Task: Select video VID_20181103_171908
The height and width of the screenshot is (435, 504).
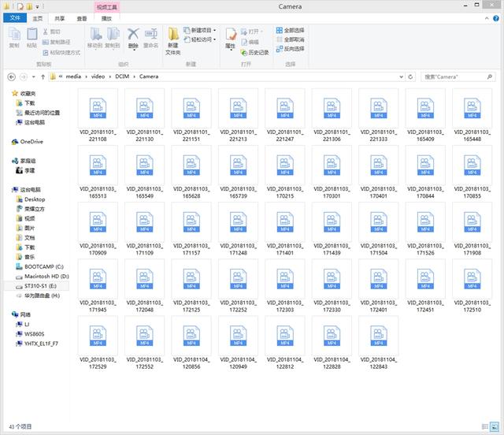Action: [472, 229]
